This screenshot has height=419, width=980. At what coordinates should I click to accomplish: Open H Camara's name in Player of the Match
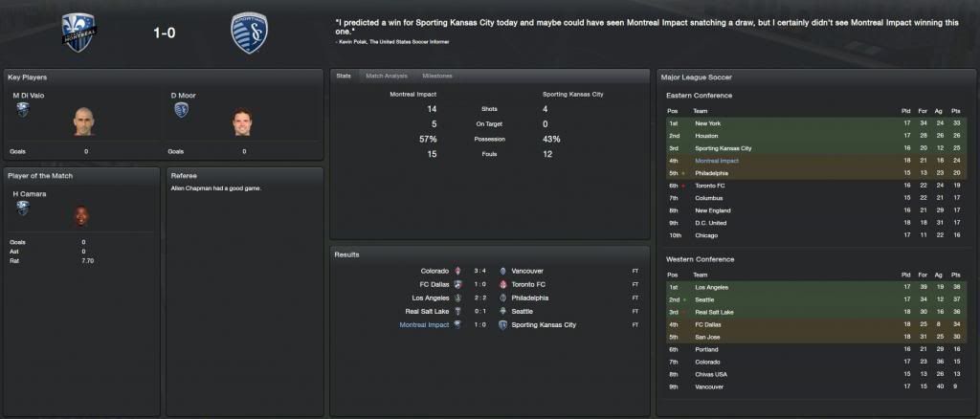25,193
